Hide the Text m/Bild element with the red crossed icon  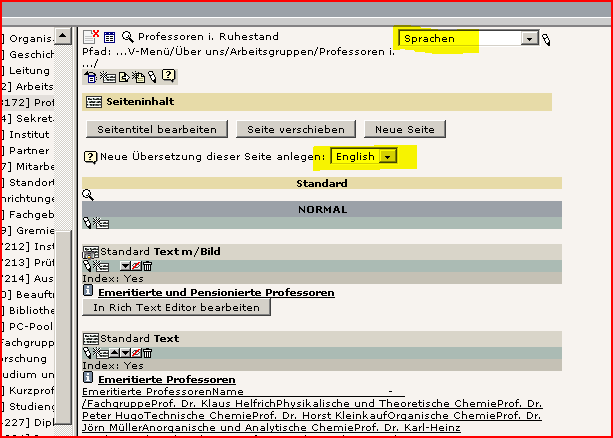pos(135,266)
